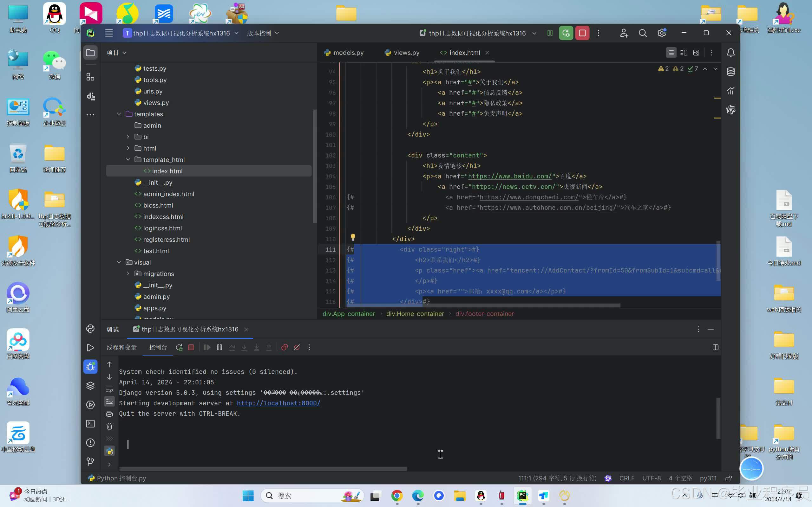
Task: Switch to the 线程和变量 tab
Action: click(x=121, y=347)
